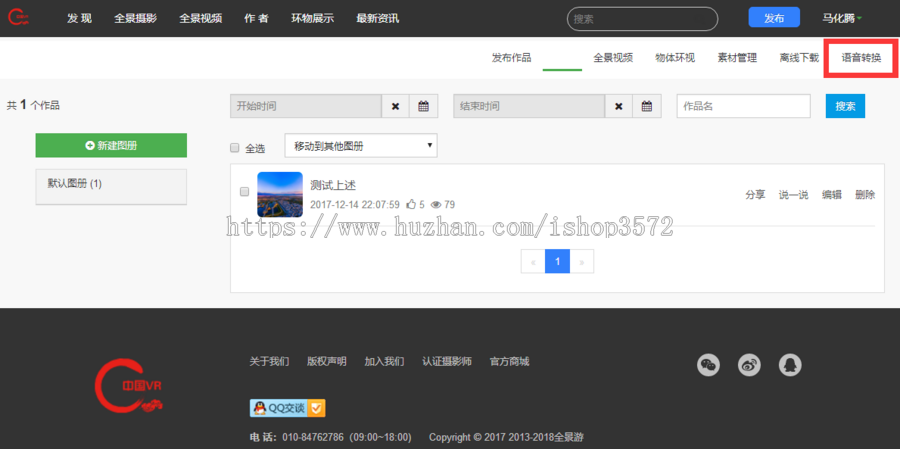900x449 pixels.
Task: Click the thumbs-up like icon on 测试上述
Action: tap(411, 204)
